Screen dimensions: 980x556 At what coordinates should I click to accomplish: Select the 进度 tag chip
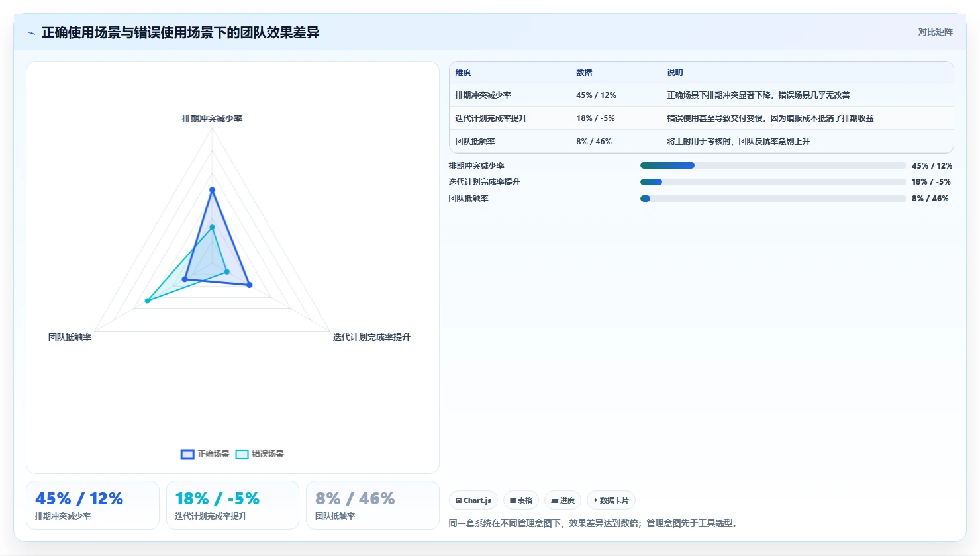[563, 500]
